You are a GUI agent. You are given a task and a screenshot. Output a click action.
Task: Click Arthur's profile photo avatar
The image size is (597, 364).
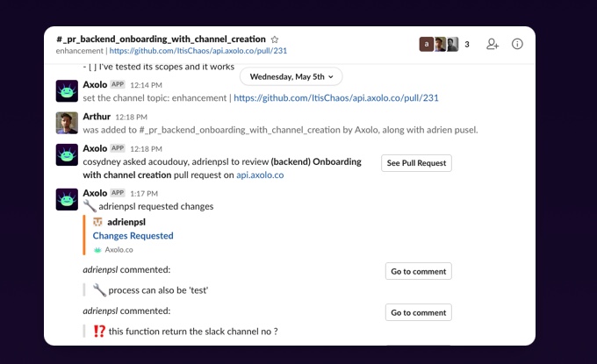68,123
